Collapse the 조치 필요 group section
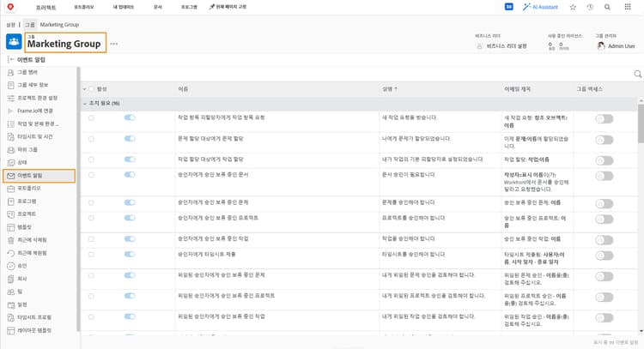Screen dimensions: 644x349 point(85,104)
